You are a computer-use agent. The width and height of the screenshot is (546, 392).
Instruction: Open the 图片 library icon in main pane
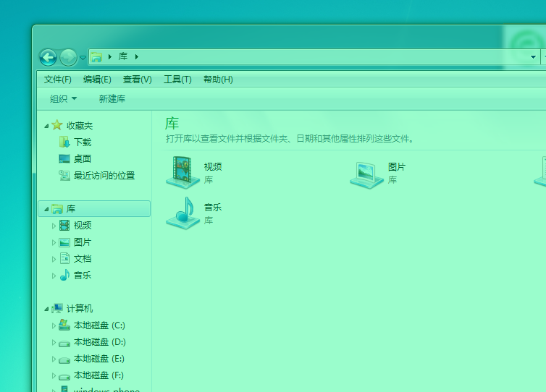[x=367, y=172]
